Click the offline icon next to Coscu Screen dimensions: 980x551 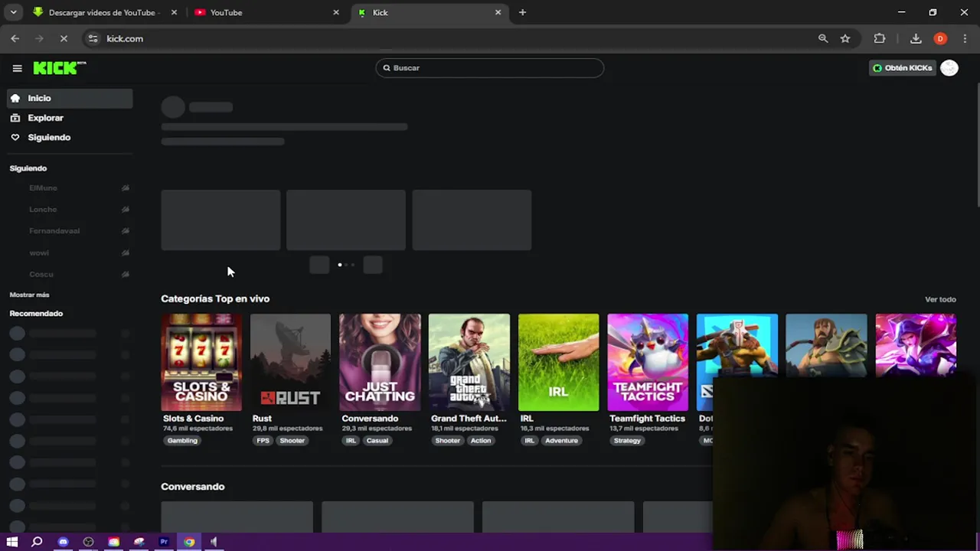tap(125, 274)
